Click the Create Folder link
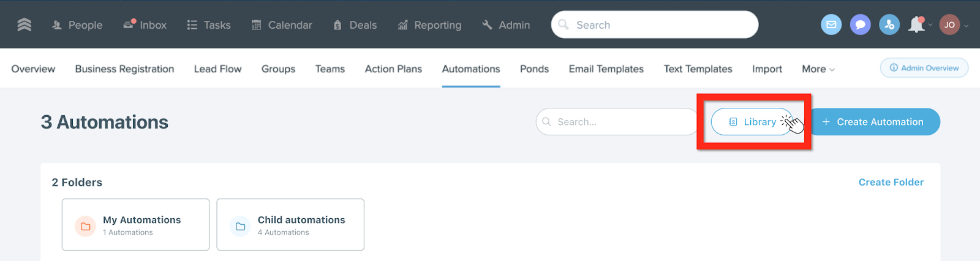The image size is (980, 261). coord(891,182)
